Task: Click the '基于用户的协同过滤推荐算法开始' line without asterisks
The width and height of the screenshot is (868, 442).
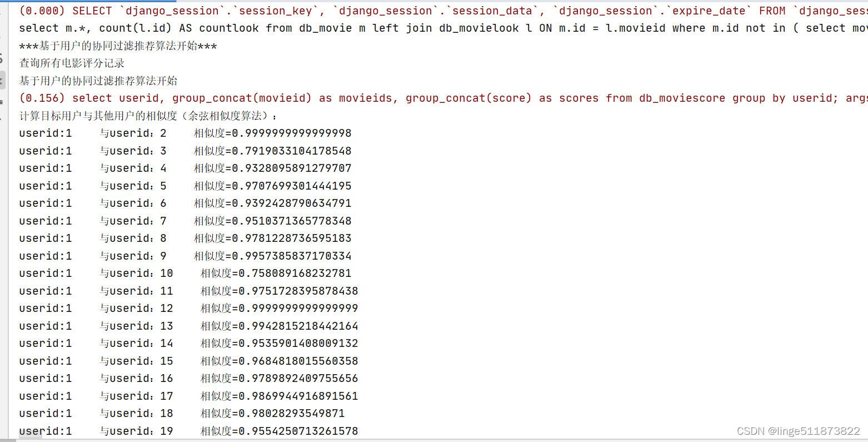Action: point(98,81)
